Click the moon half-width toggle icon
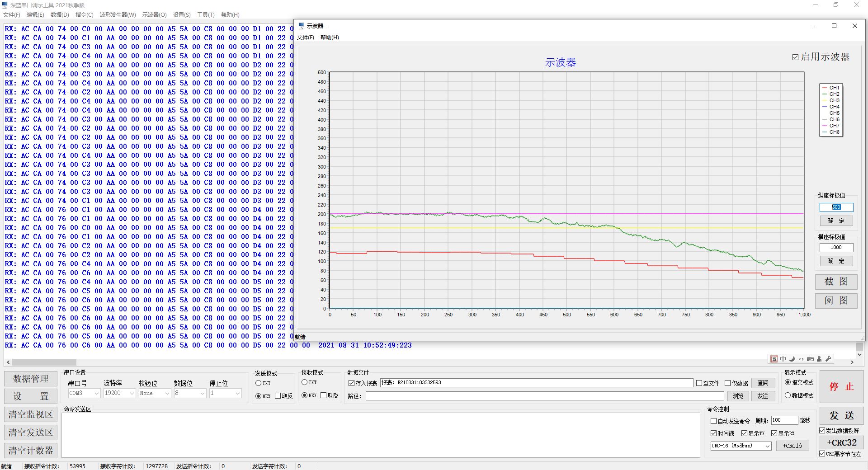 (792, 359)
